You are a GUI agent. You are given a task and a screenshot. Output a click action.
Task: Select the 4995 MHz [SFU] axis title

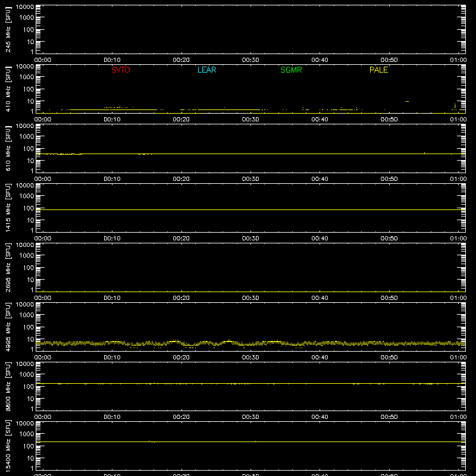8,327
